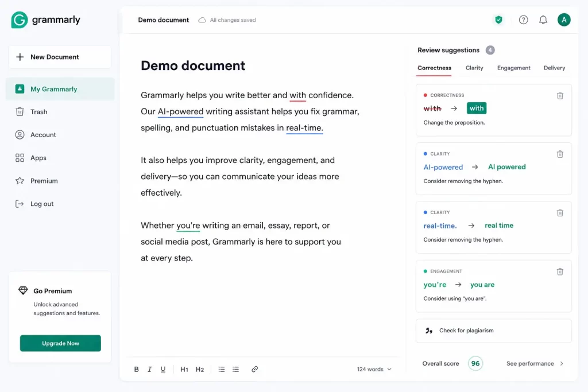Switch to the Delivery tab

(x=554, y=68)
